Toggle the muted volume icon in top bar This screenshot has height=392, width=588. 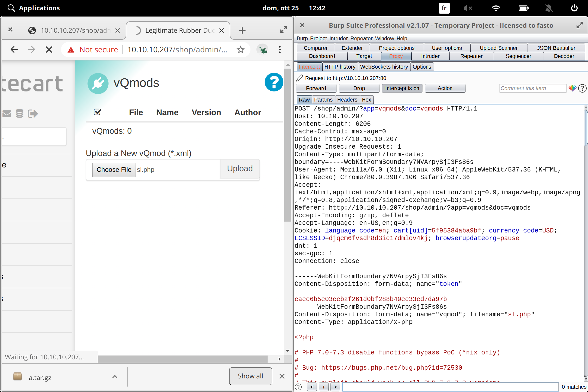click(468, 8)
